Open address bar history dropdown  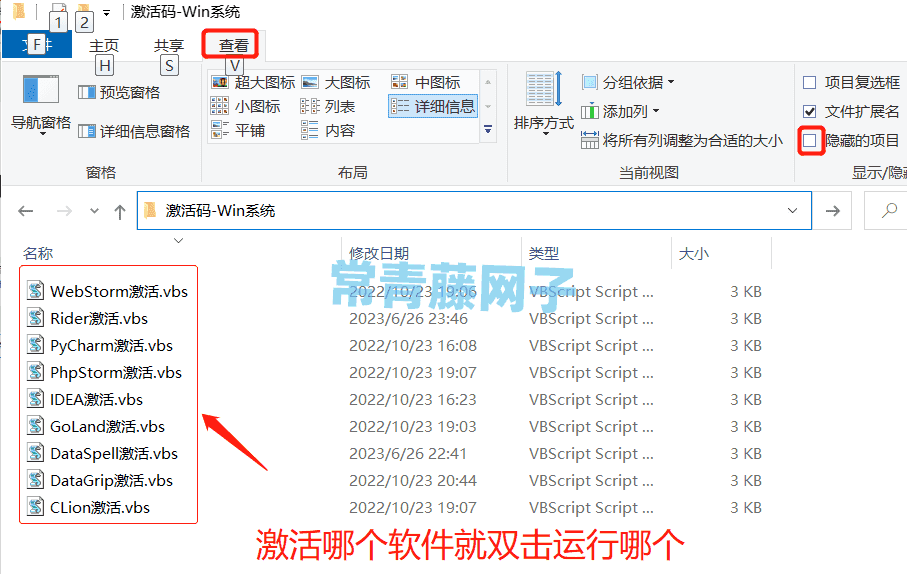792,211
